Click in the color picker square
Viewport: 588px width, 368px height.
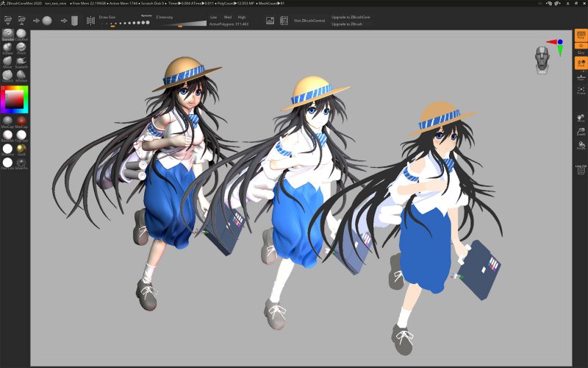click(x=15, y=99)
